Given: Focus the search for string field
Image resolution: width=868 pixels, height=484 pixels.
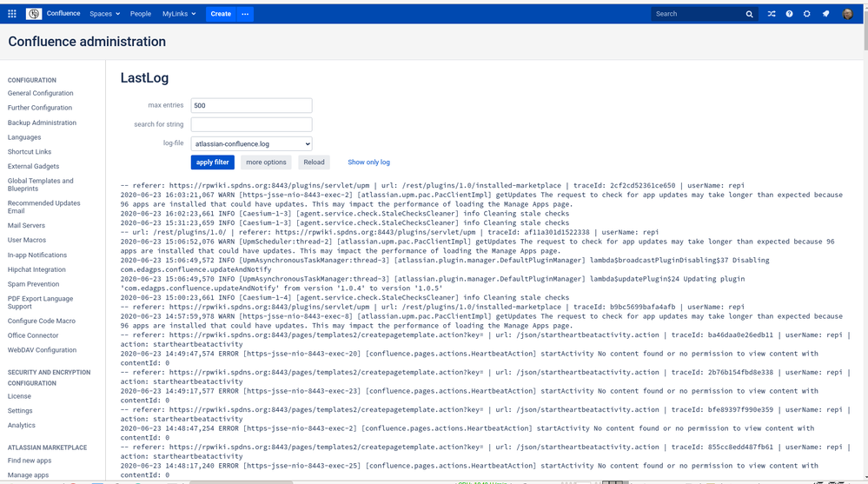Looking at the screenshot, I should pos(251,124).
